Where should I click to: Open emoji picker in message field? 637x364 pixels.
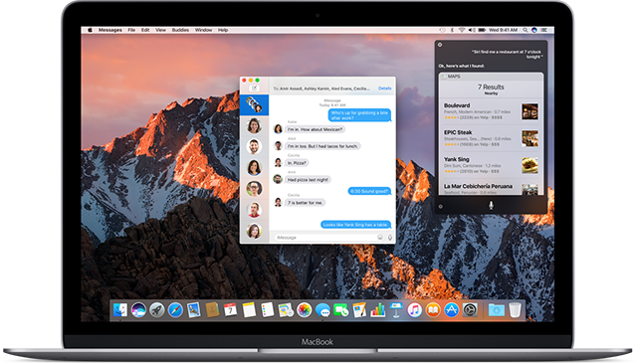(380, 237)
